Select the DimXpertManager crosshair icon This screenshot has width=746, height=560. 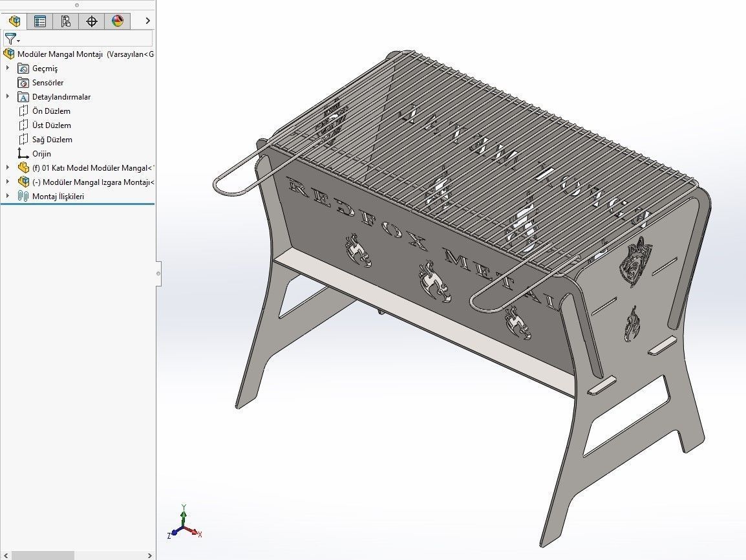[x=91, y=21]
